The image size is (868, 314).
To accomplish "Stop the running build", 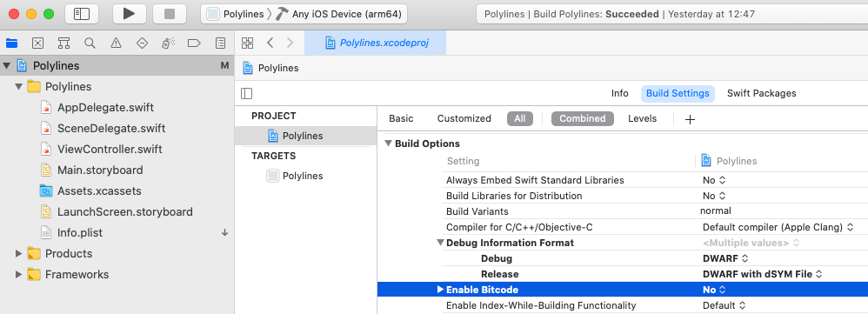I will (170, 14).
